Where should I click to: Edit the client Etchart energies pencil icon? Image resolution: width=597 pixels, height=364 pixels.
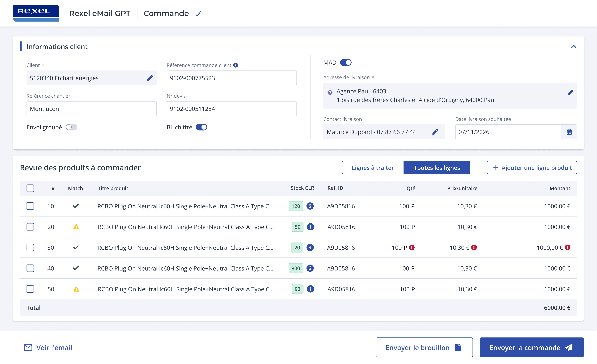tap(150, 78)
